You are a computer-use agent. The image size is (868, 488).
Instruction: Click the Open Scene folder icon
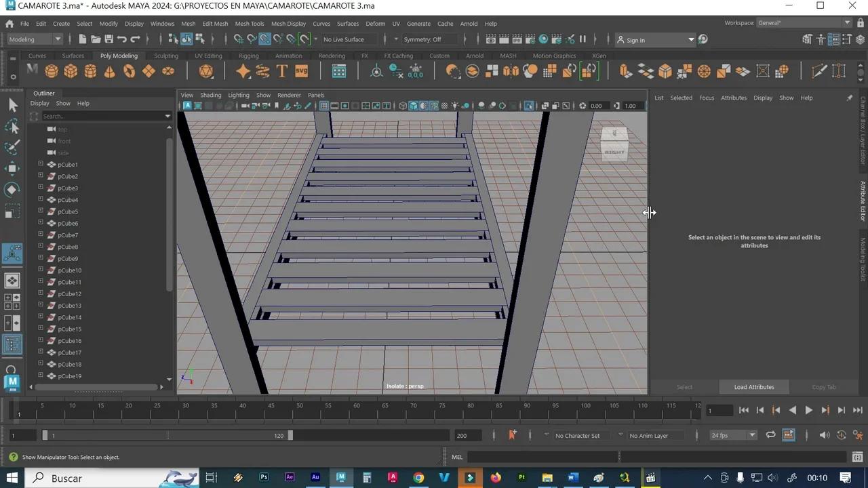click(x=96, y=39)
